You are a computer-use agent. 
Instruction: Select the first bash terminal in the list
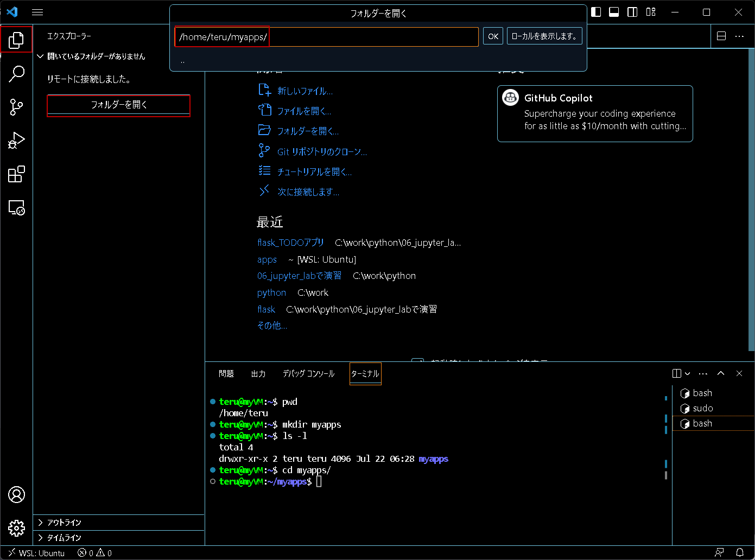(713, 393)
